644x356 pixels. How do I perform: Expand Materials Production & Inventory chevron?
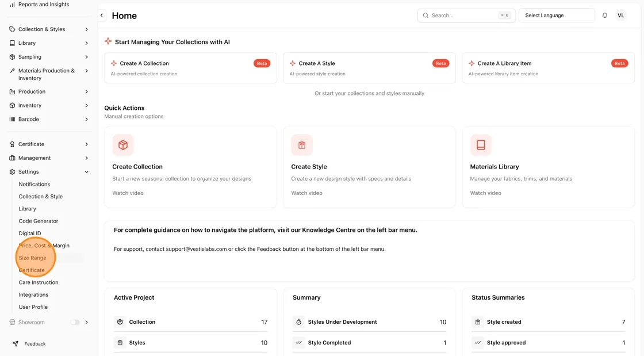click(x=86, y=71)
